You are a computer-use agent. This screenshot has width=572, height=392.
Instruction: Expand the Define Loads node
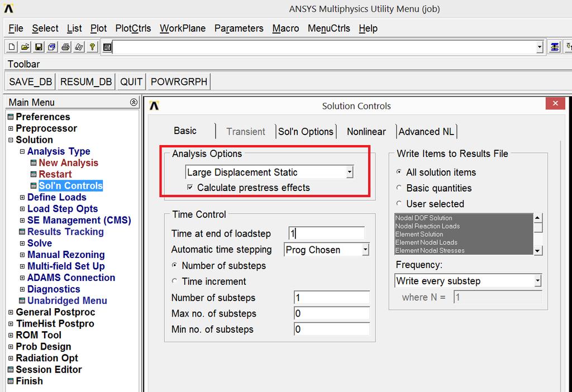(x=22, y=197)
